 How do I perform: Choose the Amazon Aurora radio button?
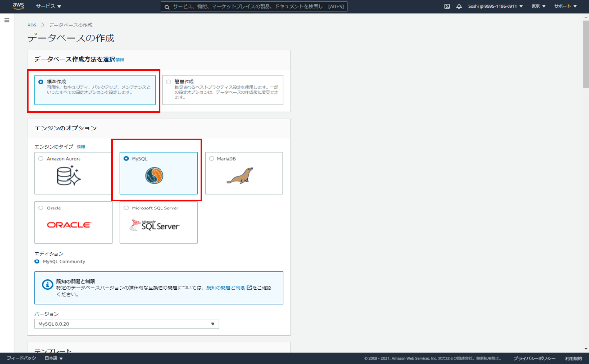tap(41, 159)
